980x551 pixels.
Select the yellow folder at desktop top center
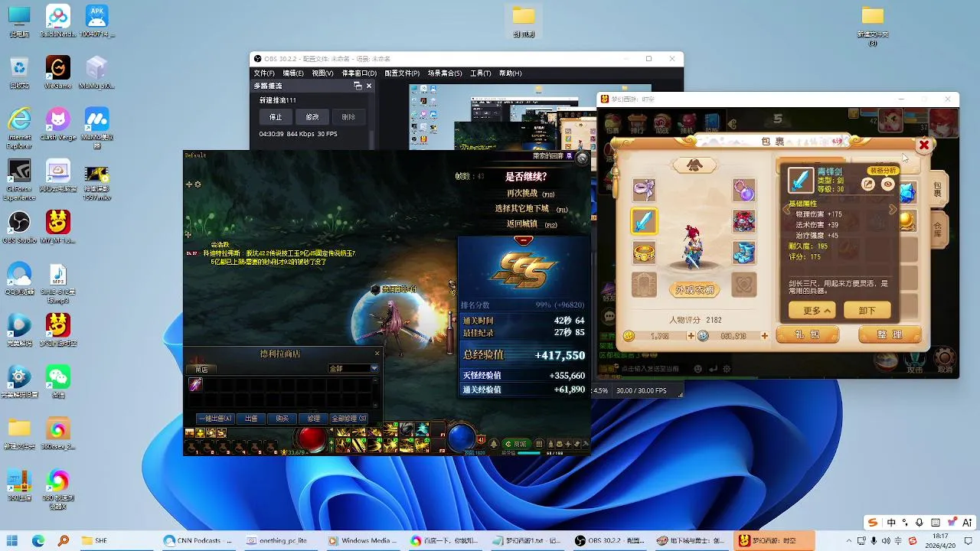[524, 21]
